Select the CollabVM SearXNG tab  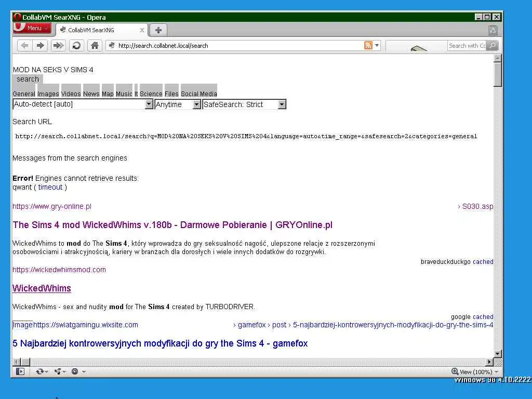click(102, 30)
